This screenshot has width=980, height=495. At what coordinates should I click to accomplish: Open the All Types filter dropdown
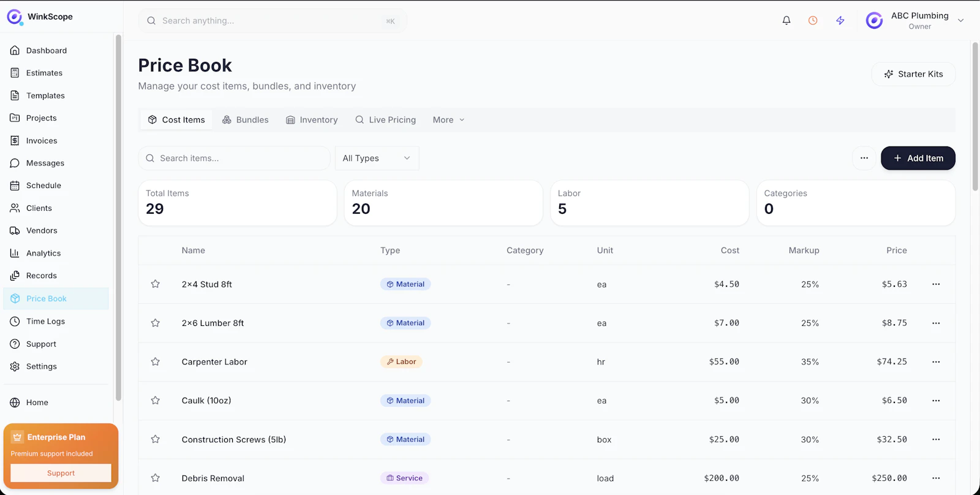pyautogui.click(x=377, y=158)
